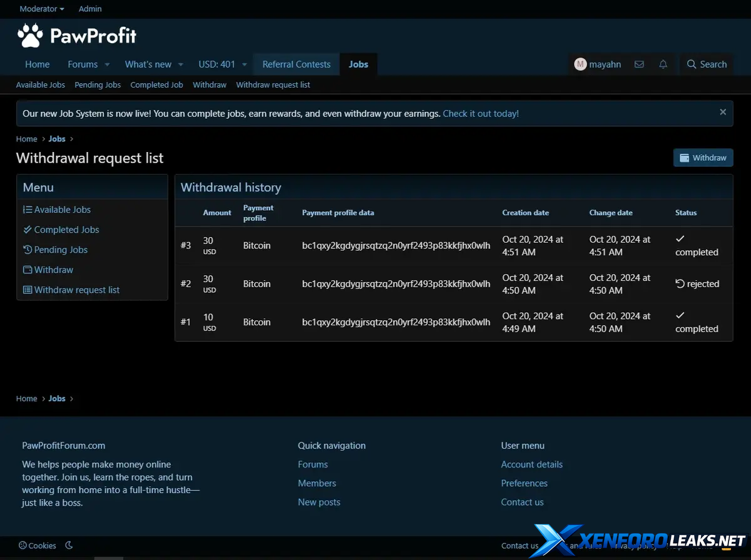Click the PawProfit paw logo
The height and width of the screenshot is (560, 751).
[29, 36]
